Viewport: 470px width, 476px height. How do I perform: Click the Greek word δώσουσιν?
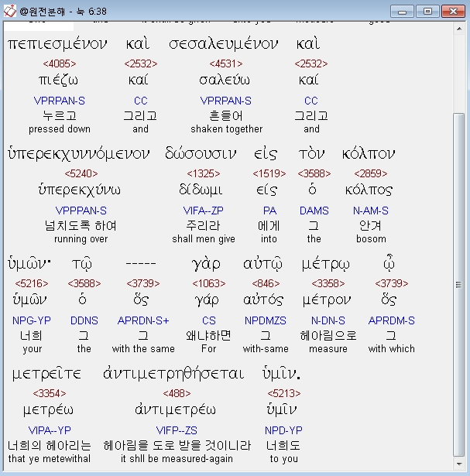pyautogui.click(x=201, y=152)
